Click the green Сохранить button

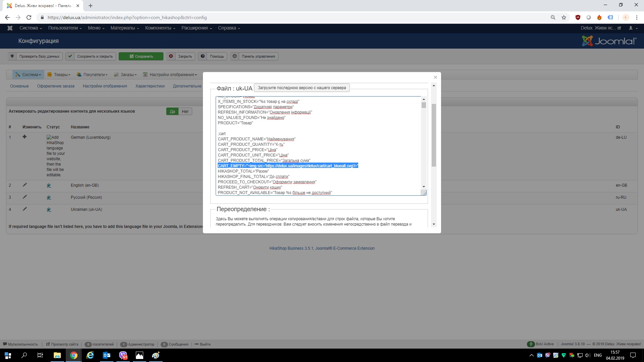141,56
